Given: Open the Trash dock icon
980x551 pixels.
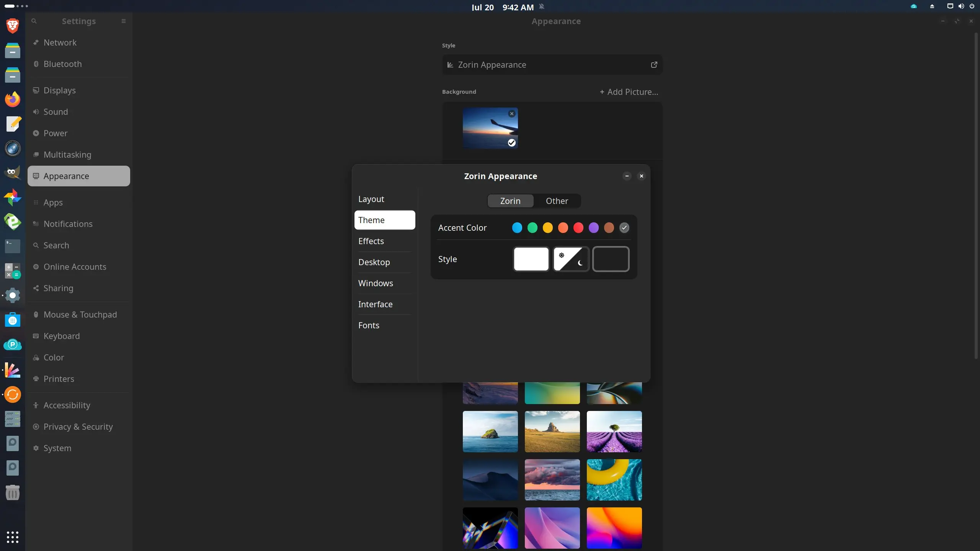Looking at the screenshot, I should tap(13, 492).
